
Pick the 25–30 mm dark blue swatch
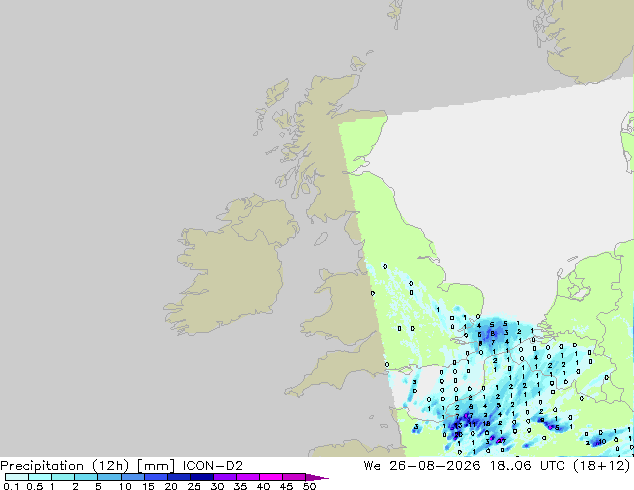click(201, 477)
